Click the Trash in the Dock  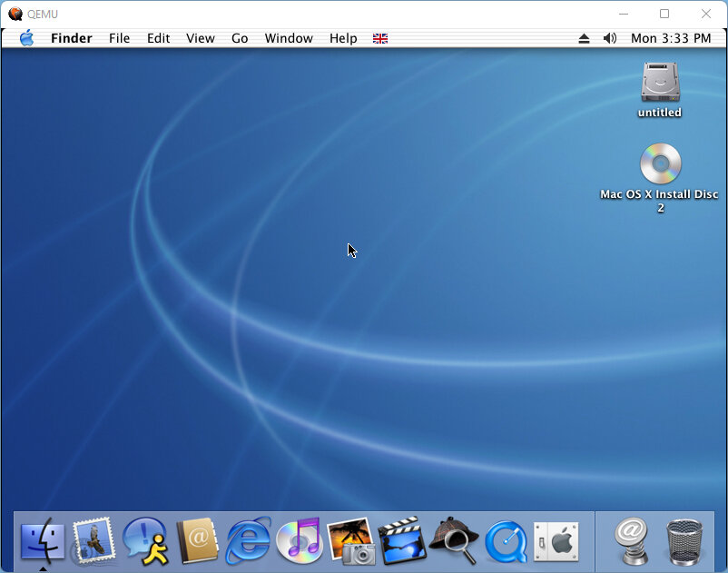tap(683, 541)
